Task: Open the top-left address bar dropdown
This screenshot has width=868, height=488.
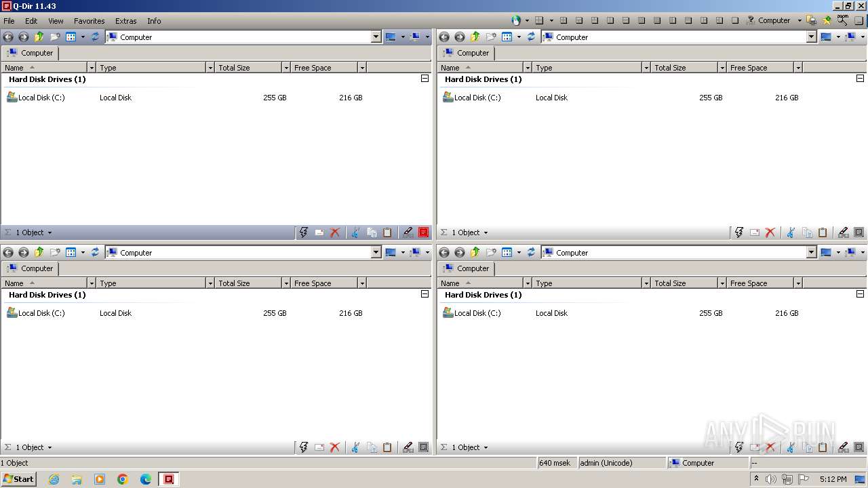Action: pos(376,37)
